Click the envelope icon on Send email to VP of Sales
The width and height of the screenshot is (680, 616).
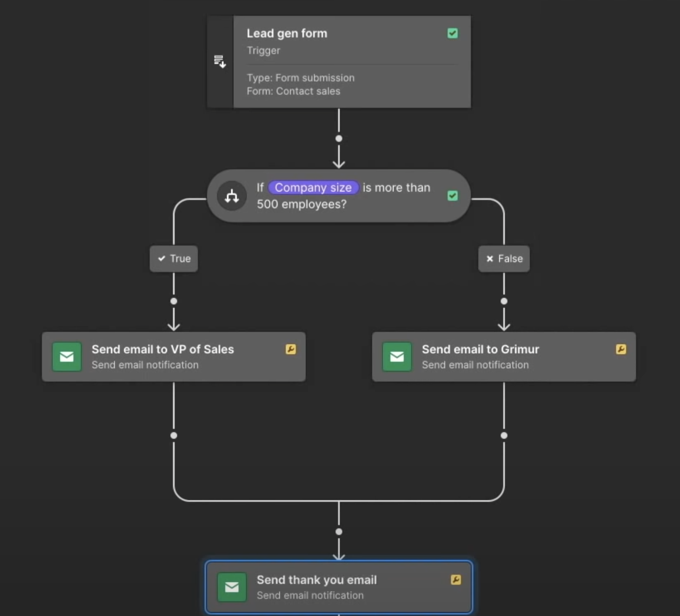pyautogui.click(x=66, y=357)
